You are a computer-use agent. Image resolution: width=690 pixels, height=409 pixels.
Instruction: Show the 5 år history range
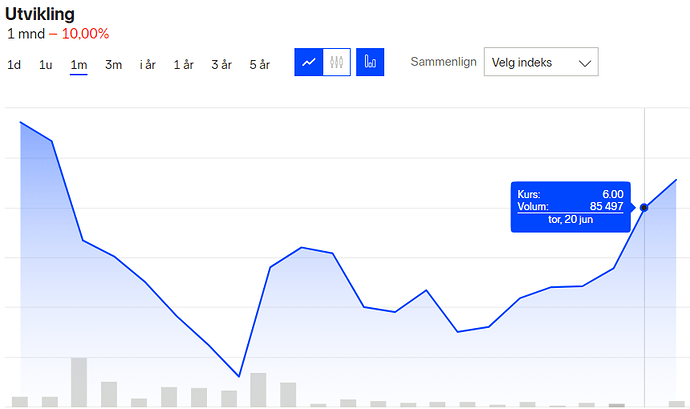click(x=259, y=65)
